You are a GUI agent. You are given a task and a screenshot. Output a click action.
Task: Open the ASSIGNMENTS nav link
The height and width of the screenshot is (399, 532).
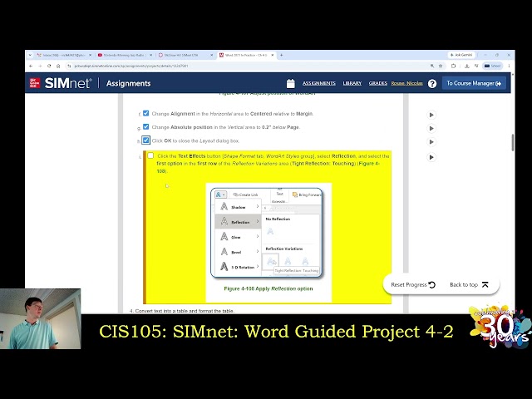(x=319, y=83)
